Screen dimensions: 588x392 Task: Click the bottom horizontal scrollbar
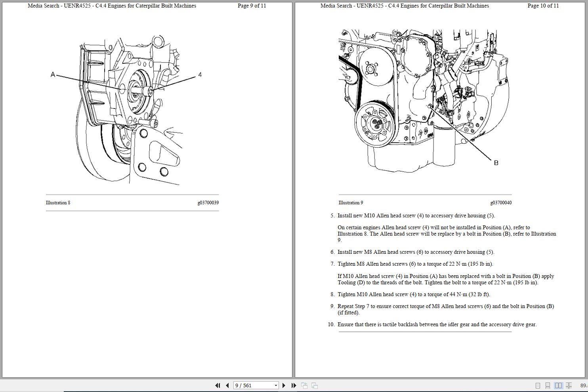click(x=277, y=390)
